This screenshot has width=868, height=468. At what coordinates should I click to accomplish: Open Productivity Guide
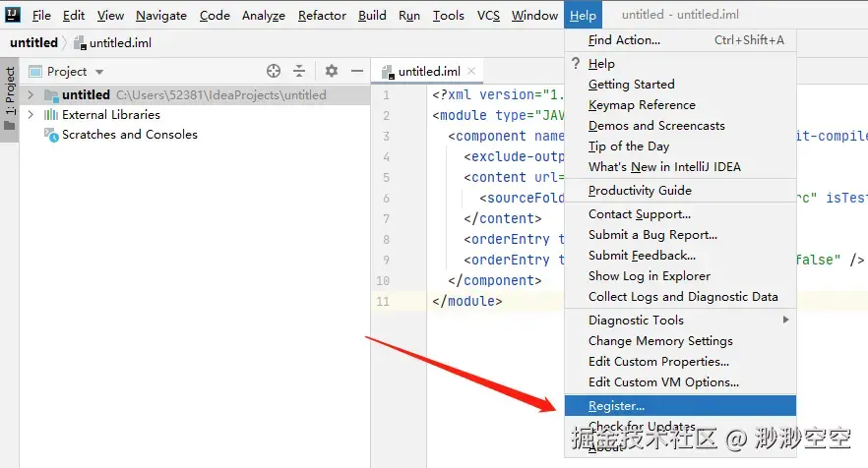(680, 191)
